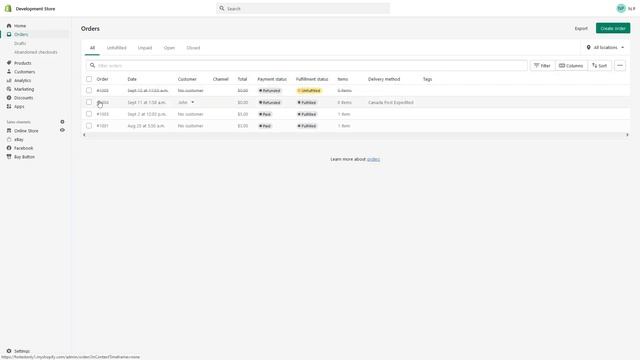
Task: Open Abandoned checkouts in sidebar
Action: (x=36, y=52)
